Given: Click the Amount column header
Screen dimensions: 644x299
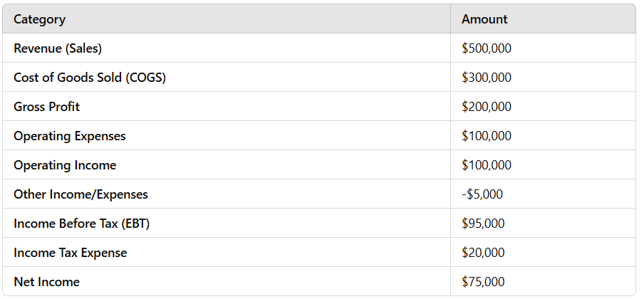Looking at the screenshot, I should 484,19.
